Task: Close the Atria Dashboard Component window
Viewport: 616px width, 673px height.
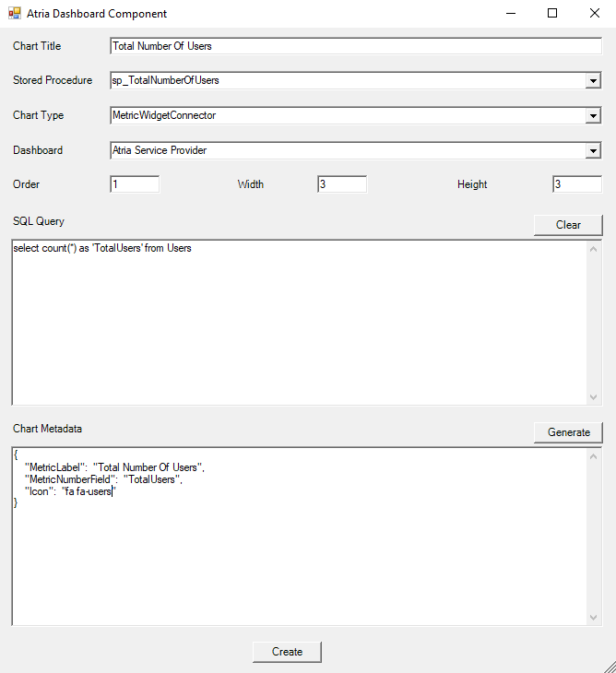Action: 595,13
